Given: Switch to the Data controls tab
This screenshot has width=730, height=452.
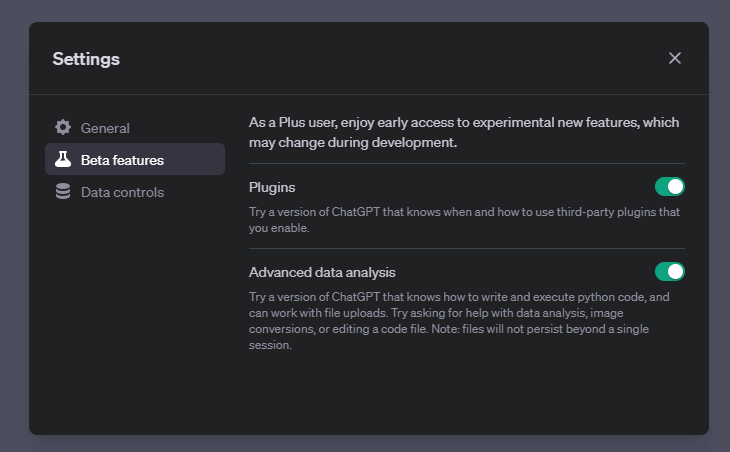Looking at the screenshot, I should (122, 192).
